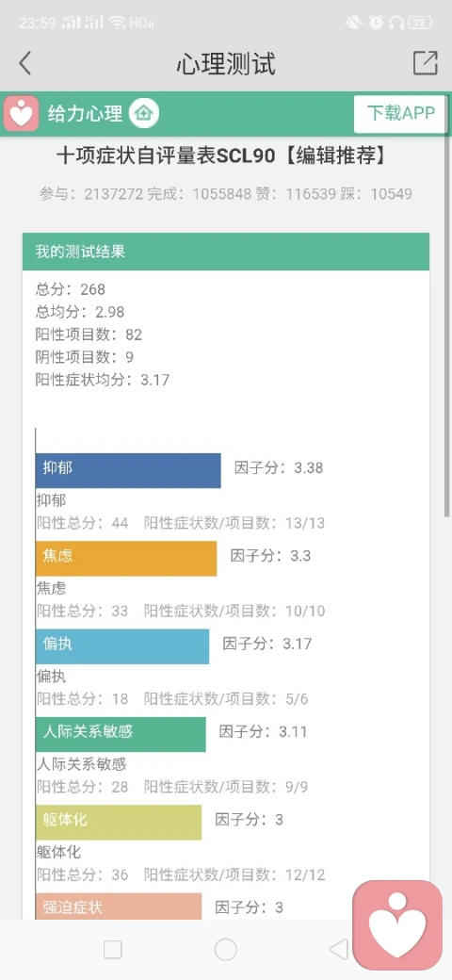Tap the pink 给力心理 heart logo
This screenshot has height=980, width=452.
pyautogui.click(x=22, y=114)
